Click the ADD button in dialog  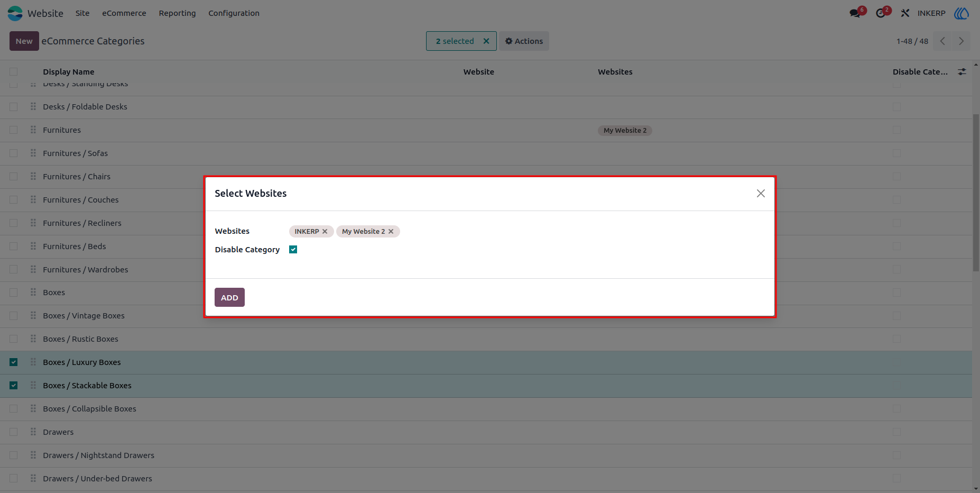click(229, 297)
